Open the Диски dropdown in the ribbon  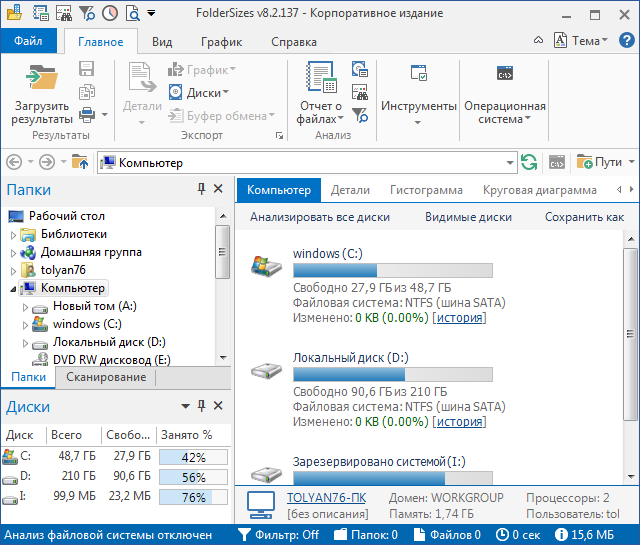(207, 92)
